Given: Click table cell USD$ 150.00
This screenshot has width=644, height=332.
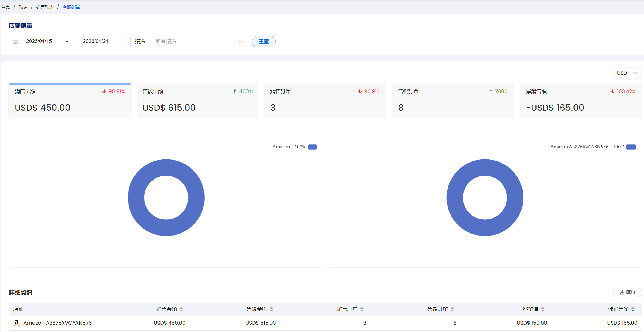Looking at the screenshot, I should [x=532, y=323].
